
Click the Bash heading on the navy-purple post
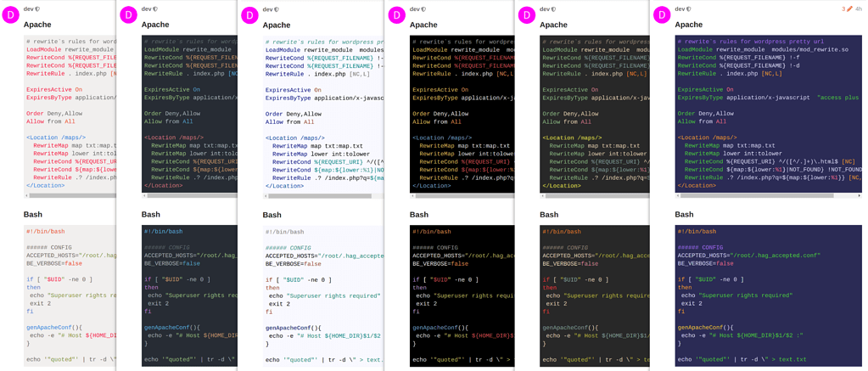(684, 214)
